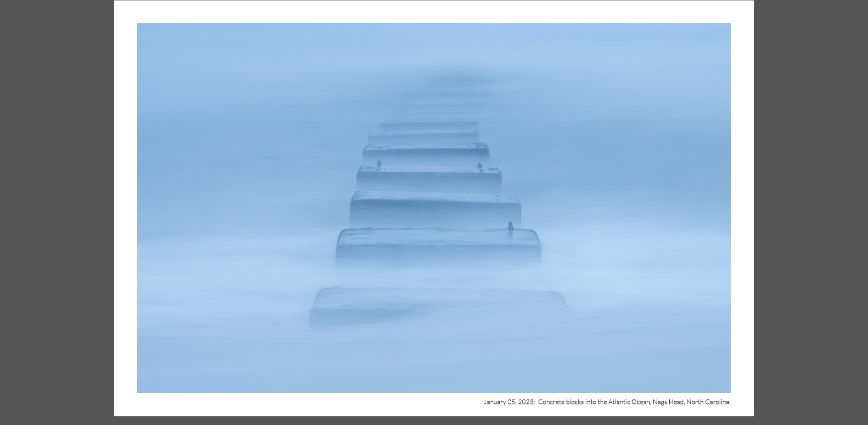Click the white border left of the photo

point(126,208)
